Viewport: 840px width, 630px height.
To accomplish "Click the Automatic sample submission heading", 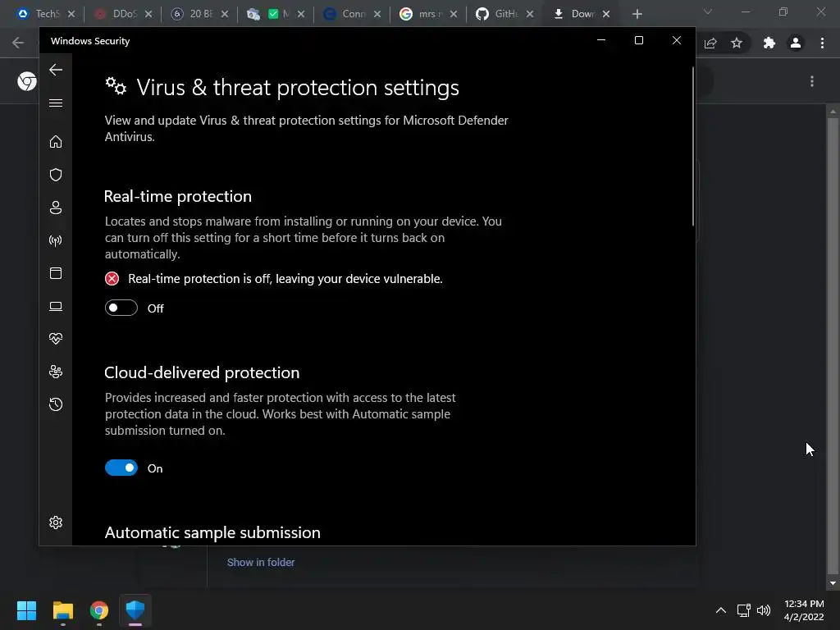I will pos(212,532).
